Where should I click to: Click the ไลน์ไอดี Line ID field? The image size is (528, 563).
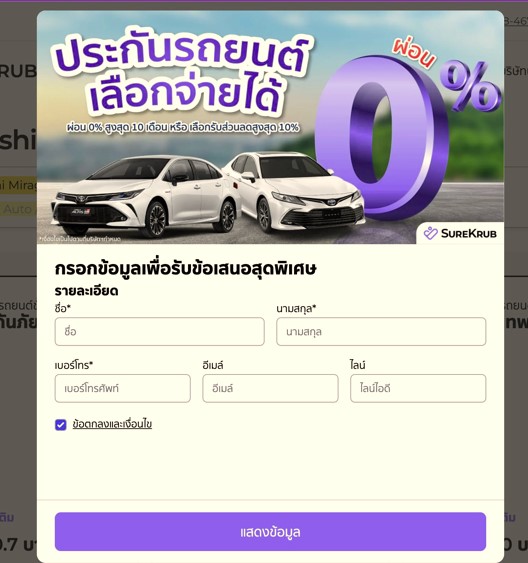418,388
